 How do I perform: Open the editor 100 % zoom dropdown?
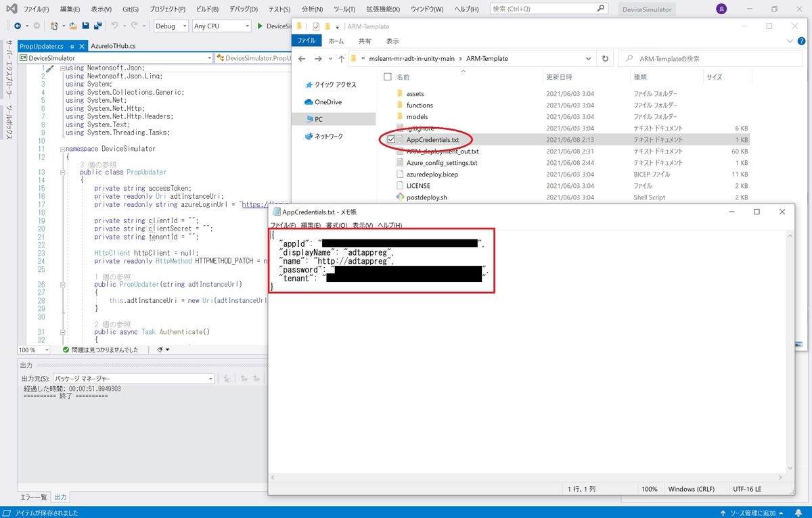(34, 350)
